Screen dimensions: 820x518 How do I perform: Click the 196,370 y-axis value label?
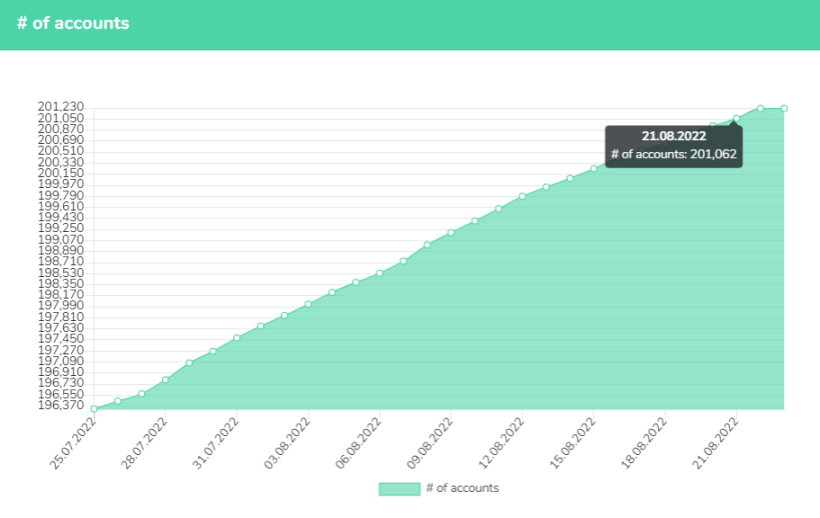[61, 405]
